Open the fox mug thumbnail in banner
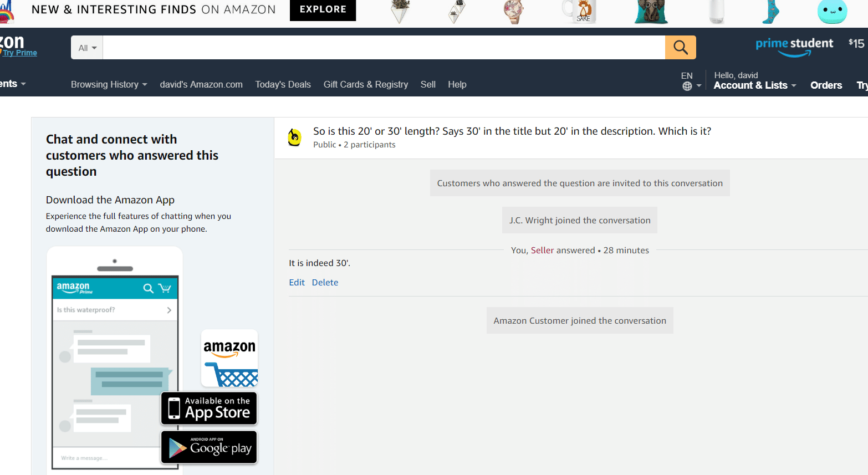Image resolution: width=868 pixels, height=475 pixels. (x=580, y=11)
